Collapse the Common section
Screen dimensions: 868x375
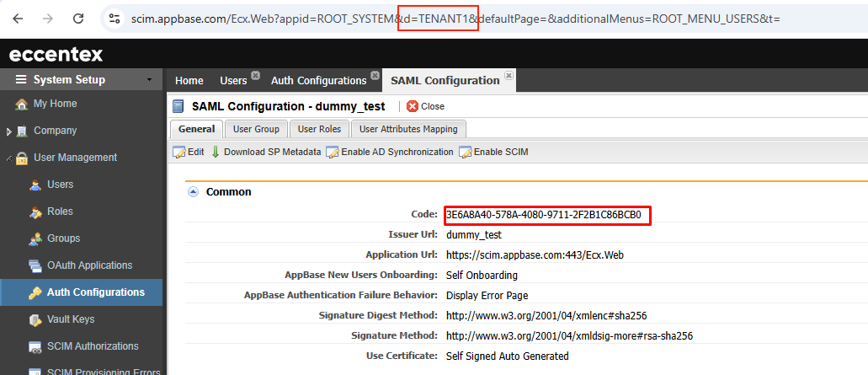(193, 191)
